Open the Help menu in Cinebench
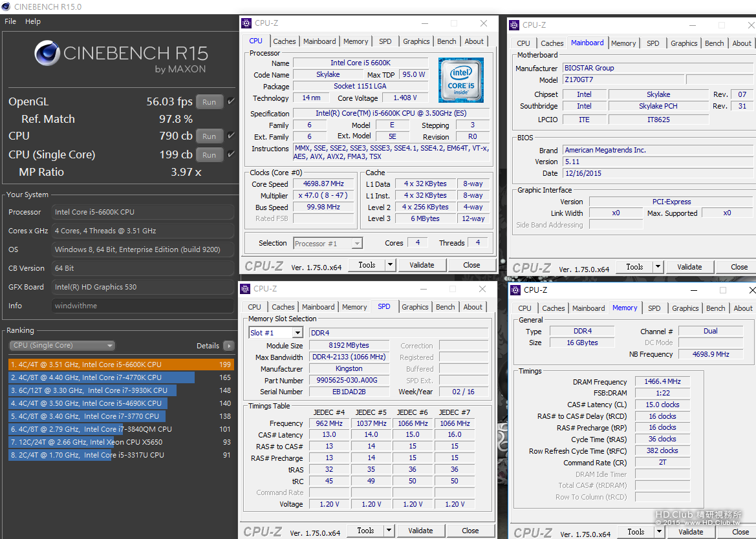 [x=33, y=21]
